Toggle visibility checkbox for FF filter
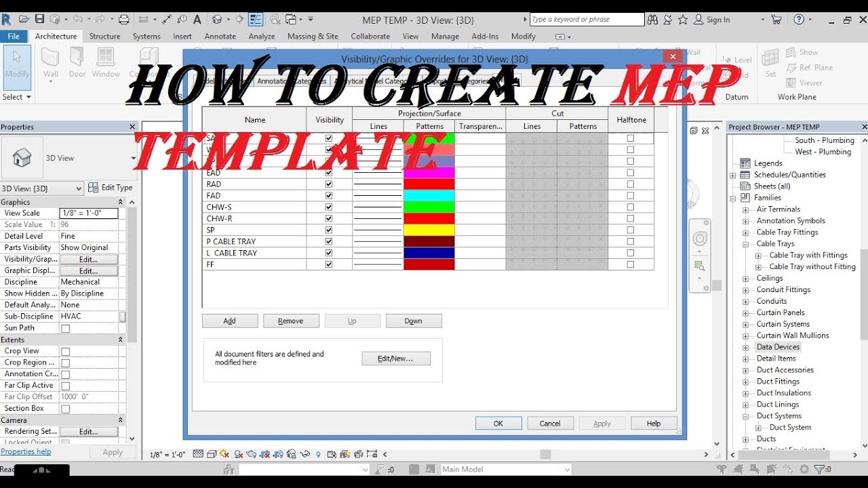 (329, 264)
